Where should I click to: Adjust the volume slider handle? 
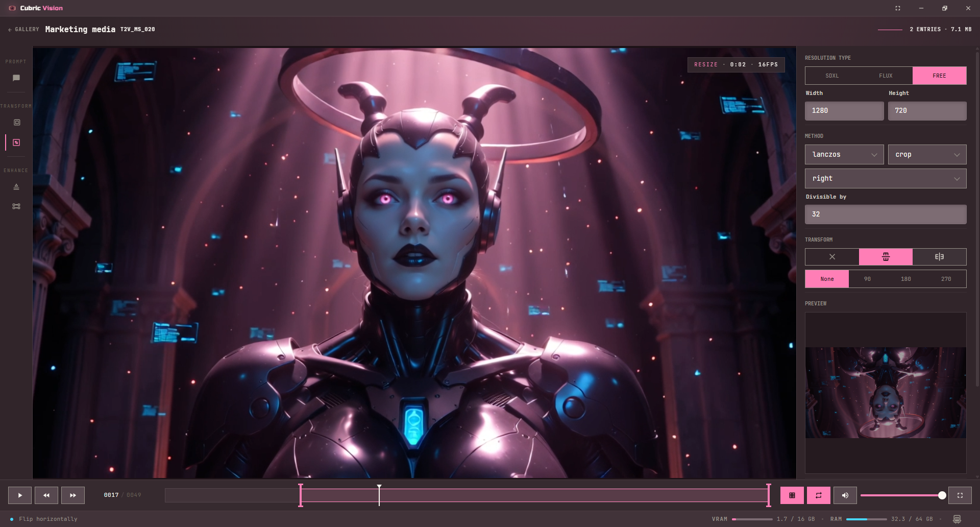click(942, 495)
